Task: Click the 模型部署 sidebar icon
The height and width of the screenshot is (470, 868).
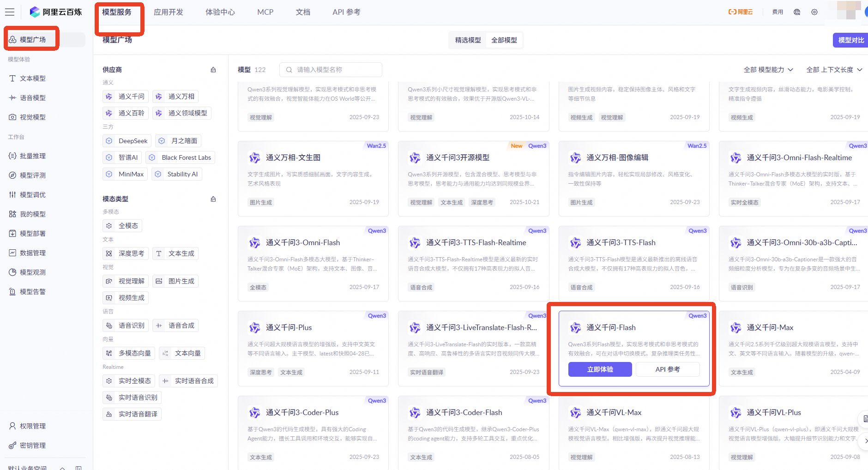Action: coord(12,234)
